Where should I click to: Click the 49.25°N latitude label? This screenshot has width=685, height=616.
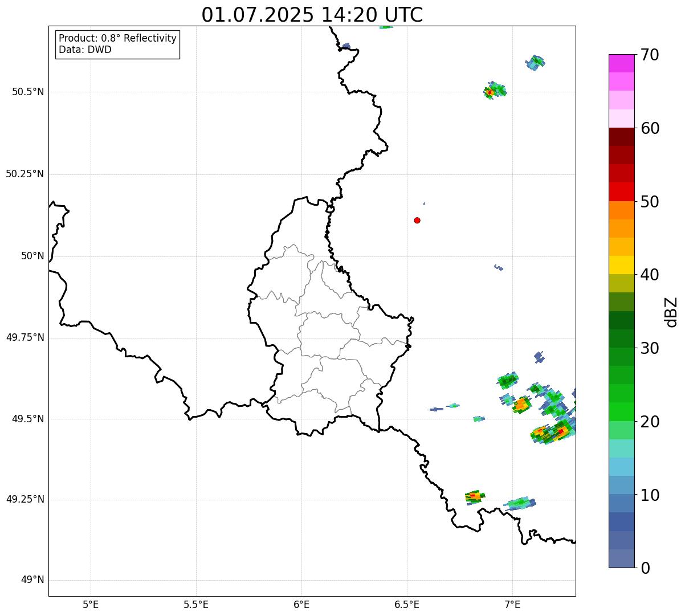[25, 499]
